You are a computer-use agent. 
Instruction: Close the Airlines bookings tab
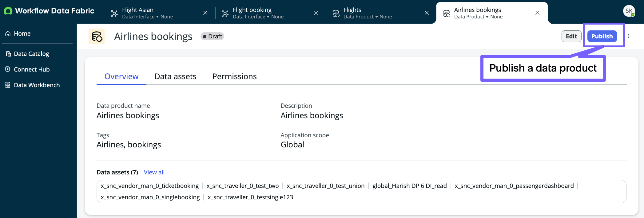pyautogui.click(x=538, y=13)
